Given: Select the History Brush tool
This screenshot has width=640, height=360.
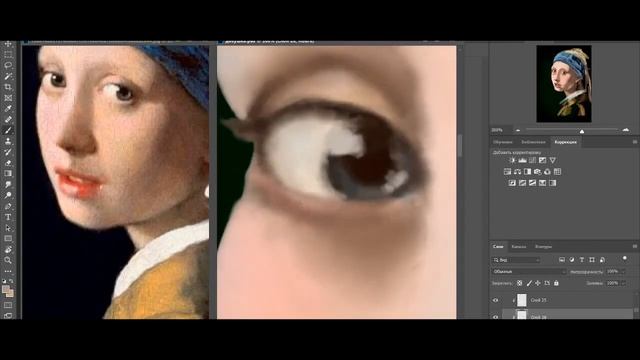Looking at the screenshot, I should point(8,152).
